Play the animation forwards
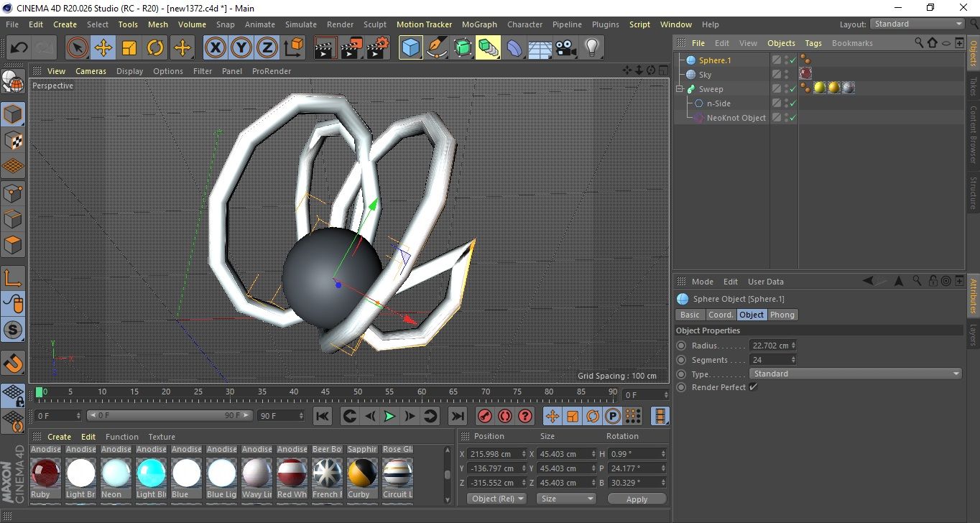 [389, 416]
